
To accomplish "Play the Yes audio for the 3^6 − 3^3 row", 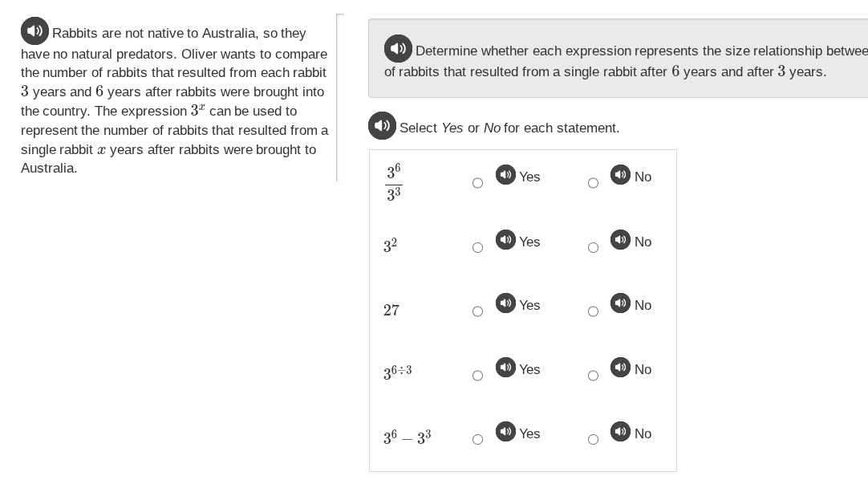I will click(505, 431).
